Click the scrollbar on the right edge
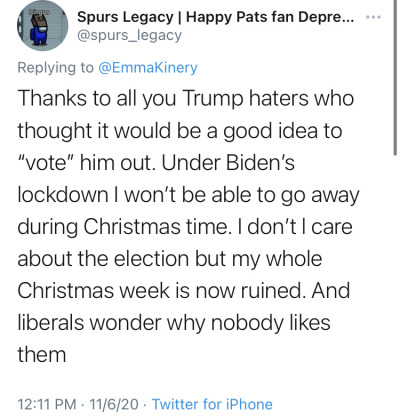This screenshot has width=400, height=419. tap(395, 77)
